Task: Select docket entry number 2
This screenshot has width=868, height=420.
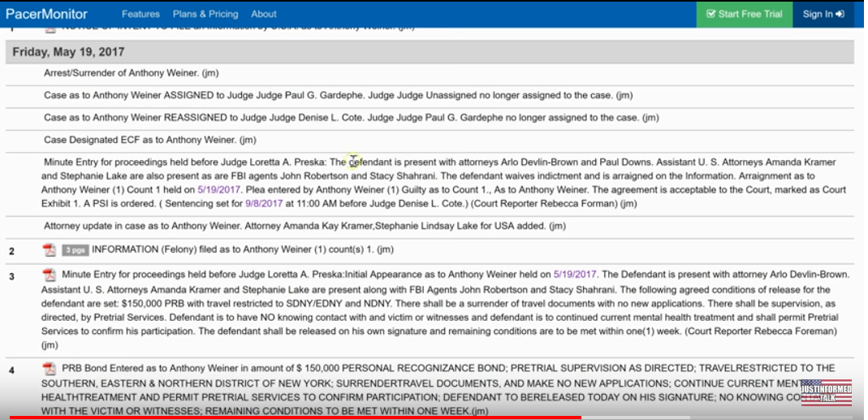Action: tap(11, 251)
